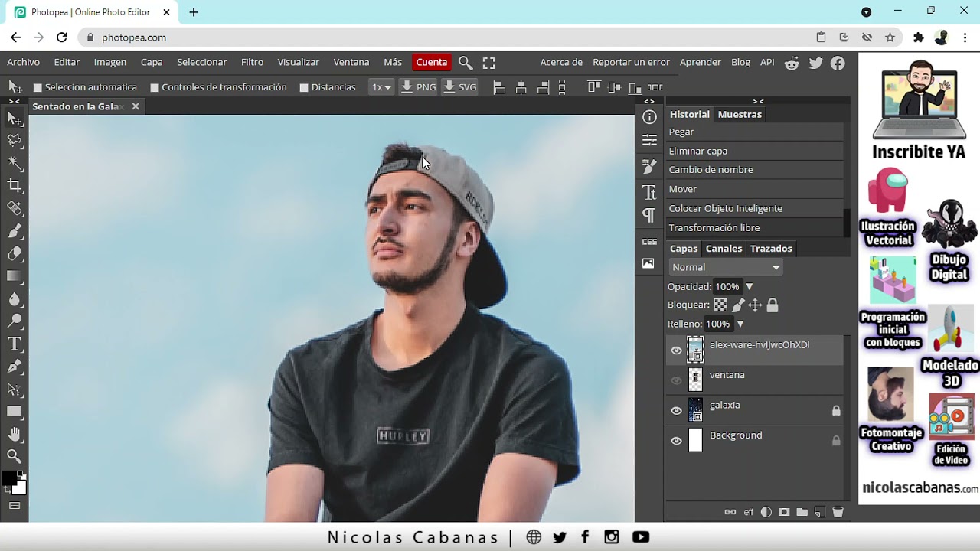Delete layer with the trash icon
The width and height of the screenshot is (980, 551).
pos(838,512)
